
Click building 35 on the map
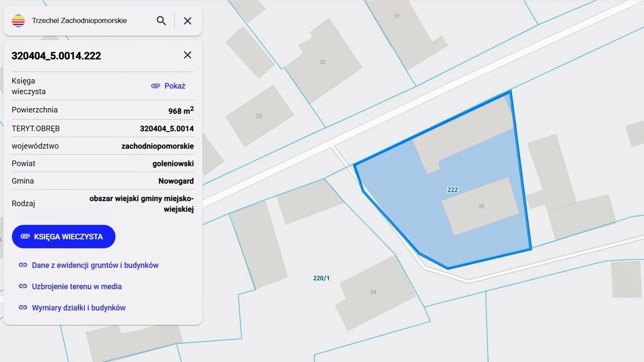tap(481, 206)
